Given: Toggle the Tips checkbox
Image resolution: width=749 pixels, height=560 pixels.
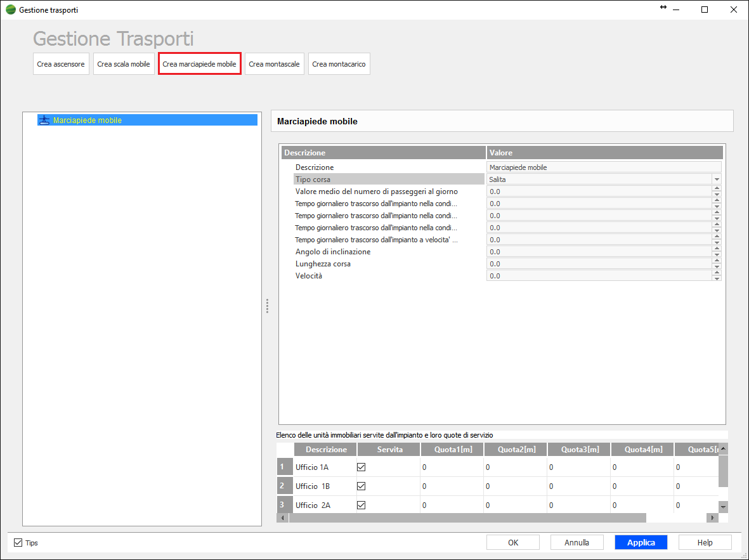Looking at the screenshot, I should [x=18, y=543].
